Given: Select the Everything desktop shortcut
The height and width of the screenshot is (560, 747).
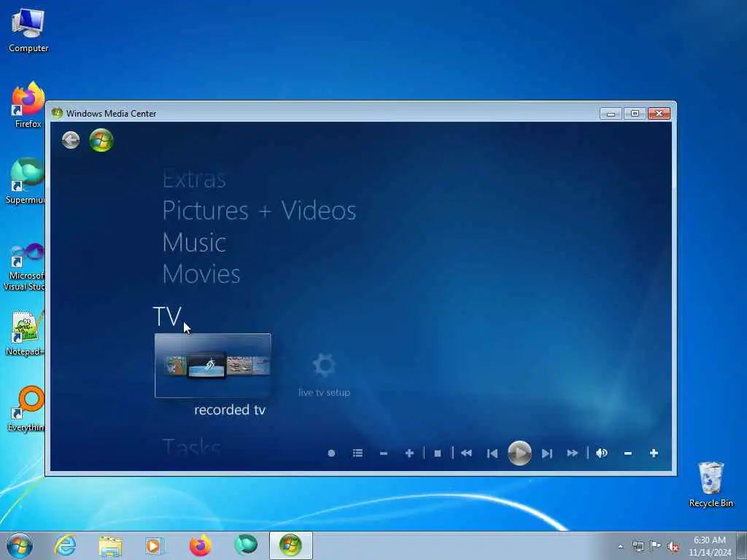Looking at the screenshot, I should (27, 408).
